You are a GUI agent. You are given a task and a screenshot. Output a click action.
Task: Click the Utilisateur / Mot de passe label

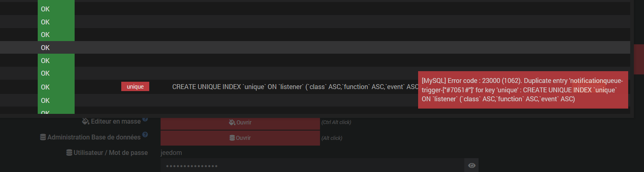point(110,153)
